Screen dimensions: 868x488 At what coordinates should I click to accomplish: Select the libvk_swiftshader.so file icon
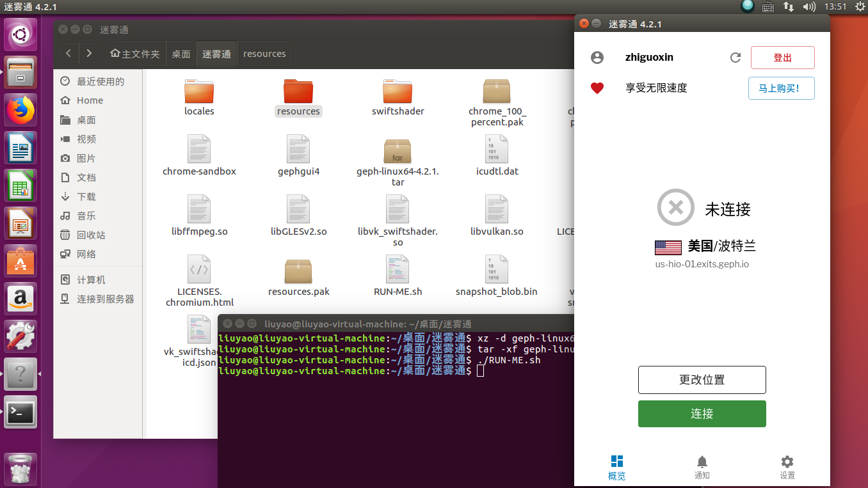[x=398, y=209]
